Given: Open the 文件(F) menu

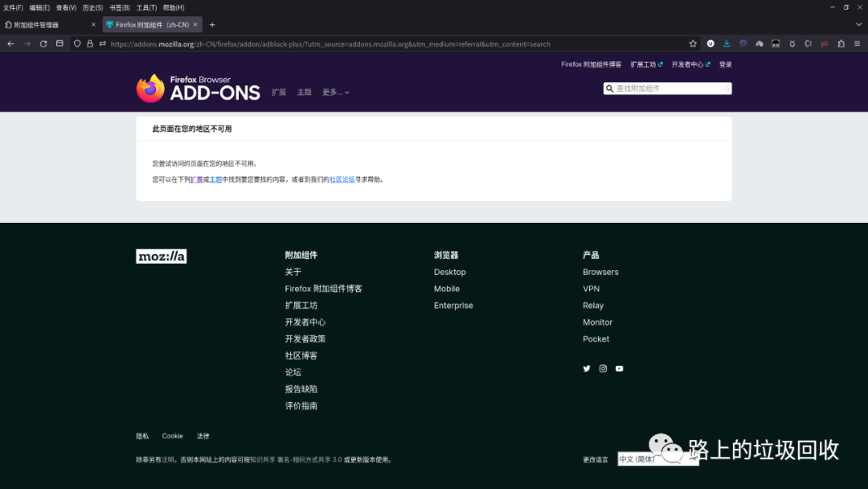Looking at the screenshot, I should (14, 8).
